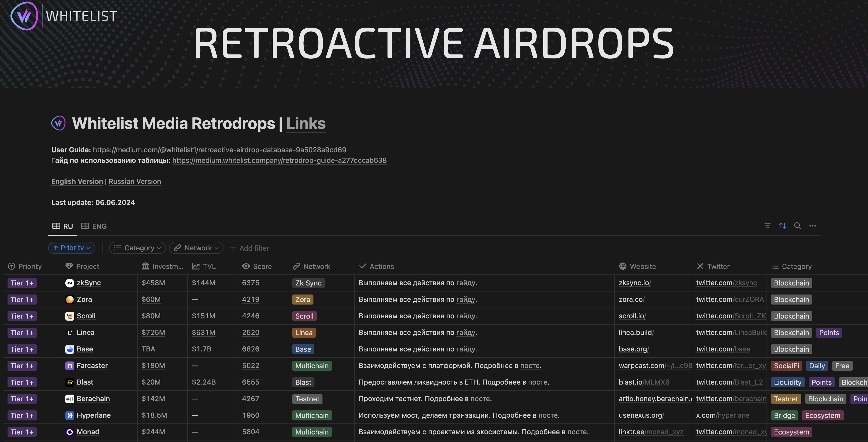Switch to the ENG table view tab
This screenshot has width=868, height=442.
click(94, 226)
